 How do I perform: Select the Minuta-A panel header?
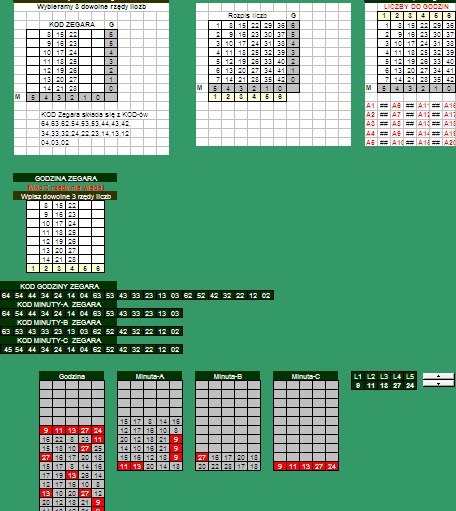pyautogui.click(x=150, y=376)
